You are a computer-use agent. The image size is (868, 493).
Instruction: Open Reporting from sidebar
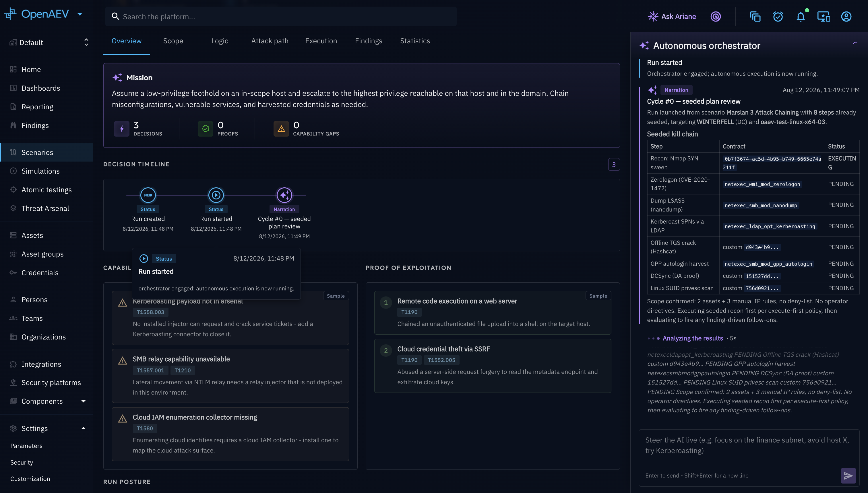point(46,107)
